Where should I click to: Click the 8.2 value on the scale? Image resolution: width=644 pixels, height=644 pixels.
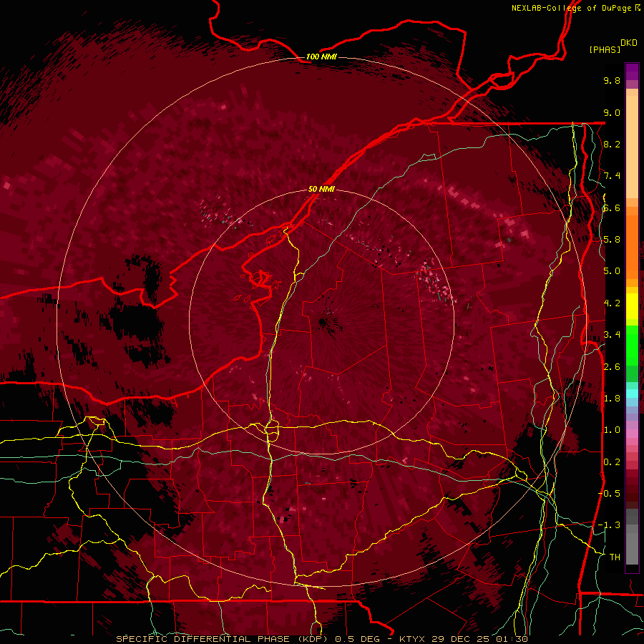click(x=612, y=144)
